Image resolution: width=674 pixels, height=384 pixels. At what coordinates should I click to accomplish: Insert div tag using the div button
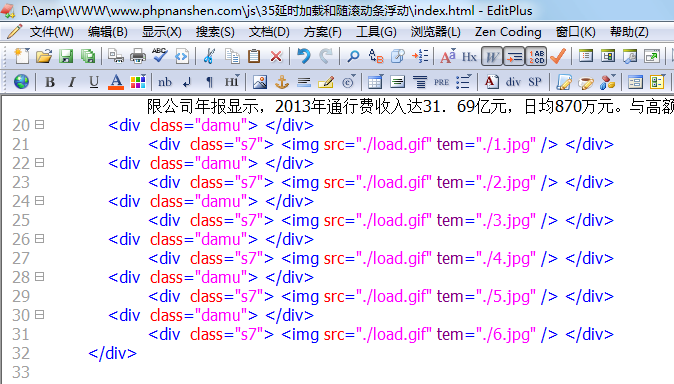pyautogui.click(x=513, y=82)
